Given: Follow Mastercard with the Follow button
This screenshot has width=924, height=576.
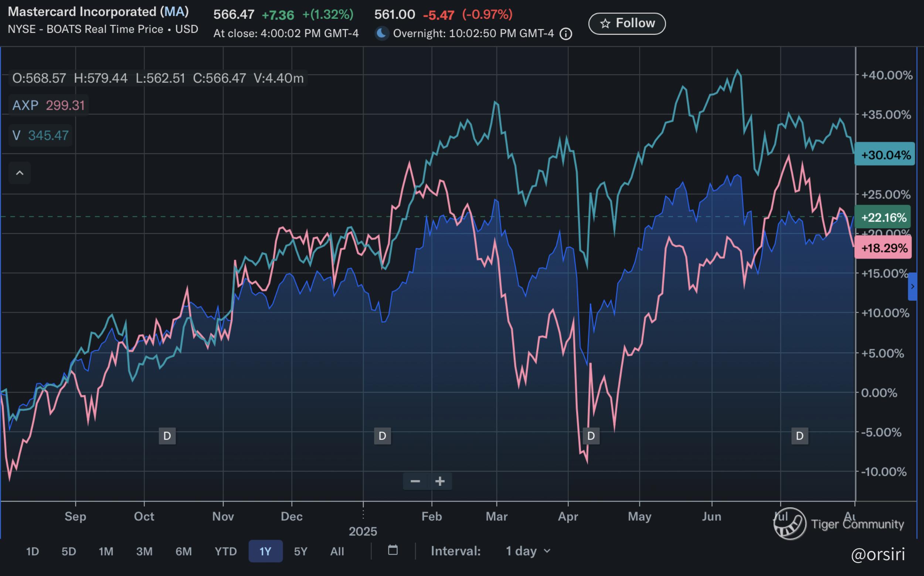Looking at the screenshot, I should 627,24.
